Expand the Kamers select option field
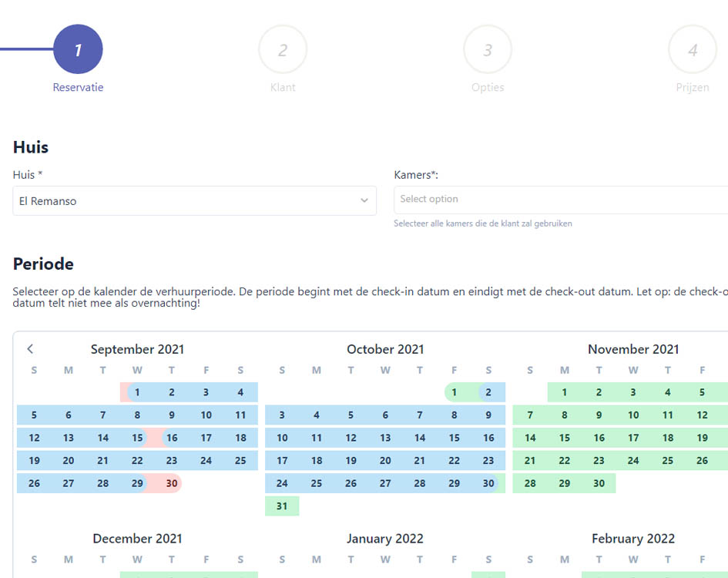The image size is (728, 578). (560, 200)
